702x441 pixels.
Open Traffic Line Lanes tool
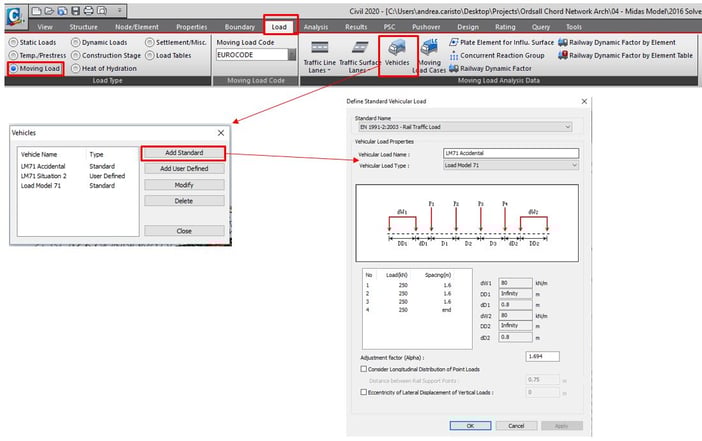click(x=319, y=56)
